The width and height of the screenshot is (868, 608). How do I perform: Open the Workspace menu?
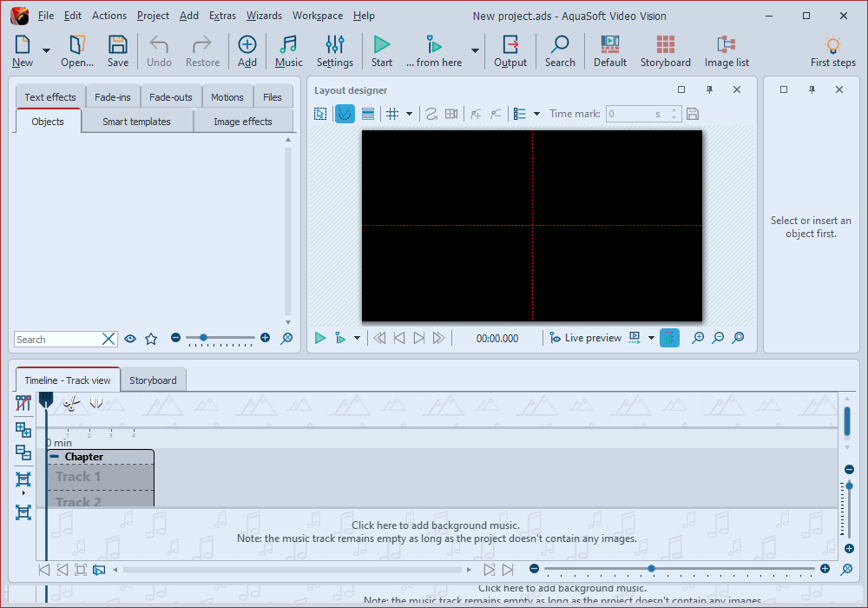(318, 16)
